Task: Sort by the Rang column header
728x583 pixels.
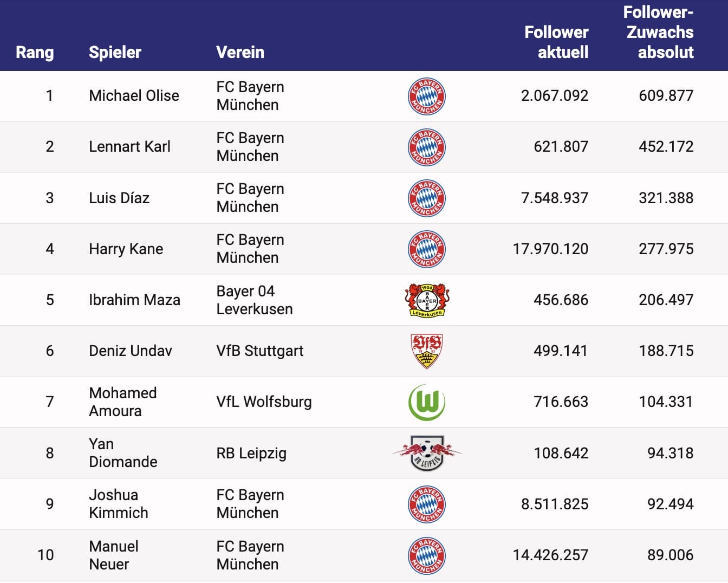Action: [35, 52]
